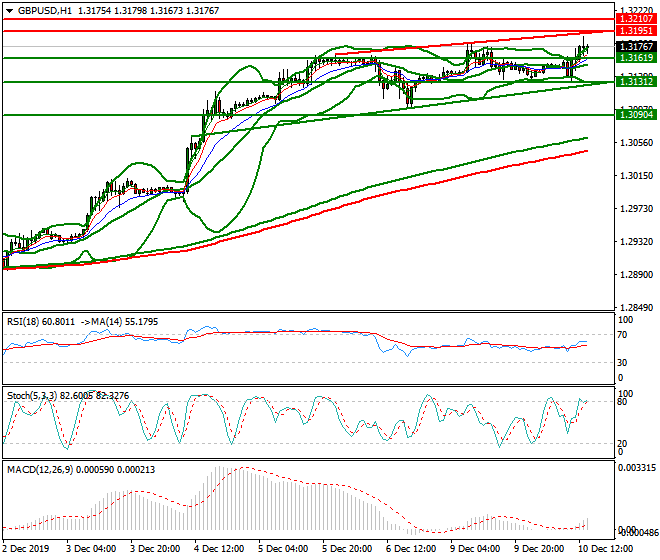Click the 5 Dec 04:00 time axis label

[283, 549]
